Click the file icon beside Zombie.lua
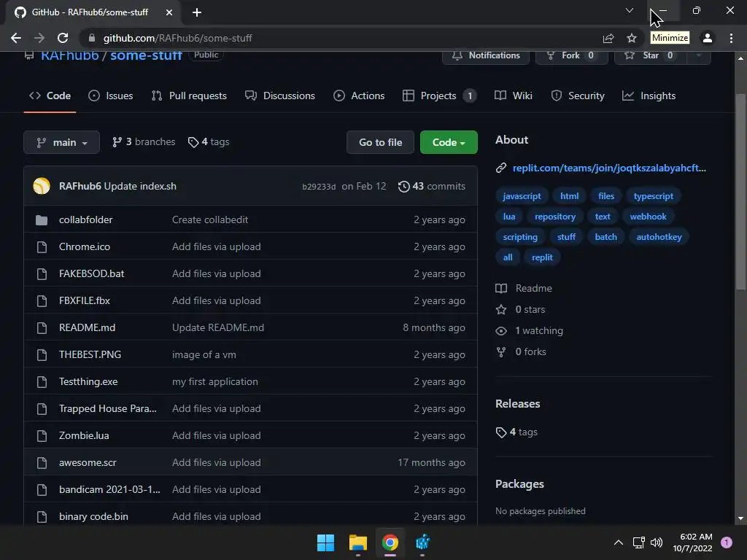The image size is (747, 560). pyautogui.click(x=42, y=436)
